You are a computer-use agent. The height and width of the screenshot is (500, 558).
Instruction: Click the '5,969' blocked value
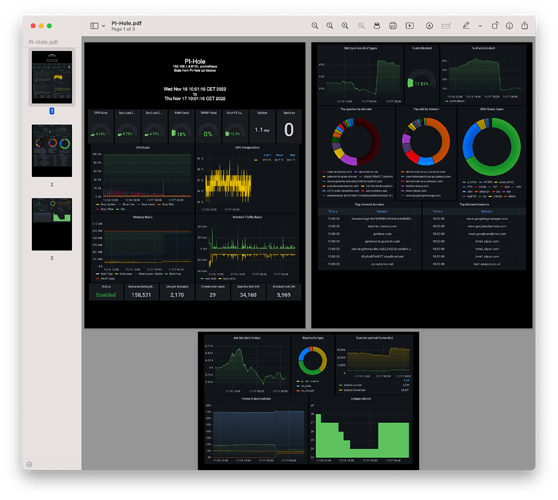pyautogui.click(x=284, y=295)
